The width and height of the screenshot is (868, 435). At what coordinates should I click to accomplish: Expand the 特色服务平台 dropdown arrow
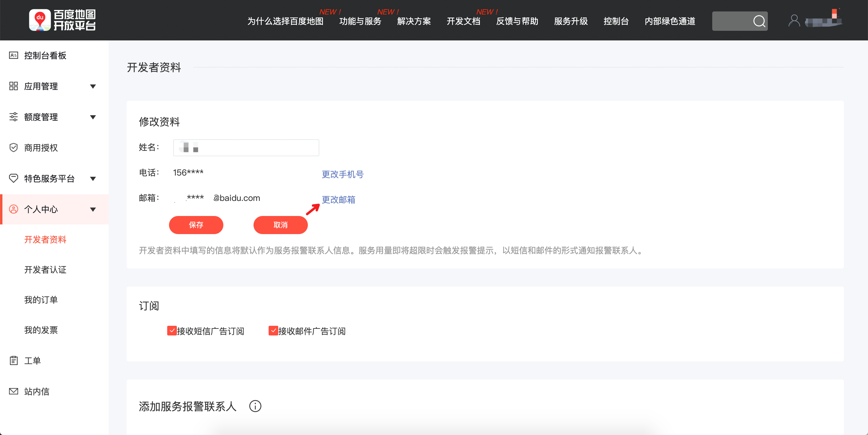click(x=93, y=179)
